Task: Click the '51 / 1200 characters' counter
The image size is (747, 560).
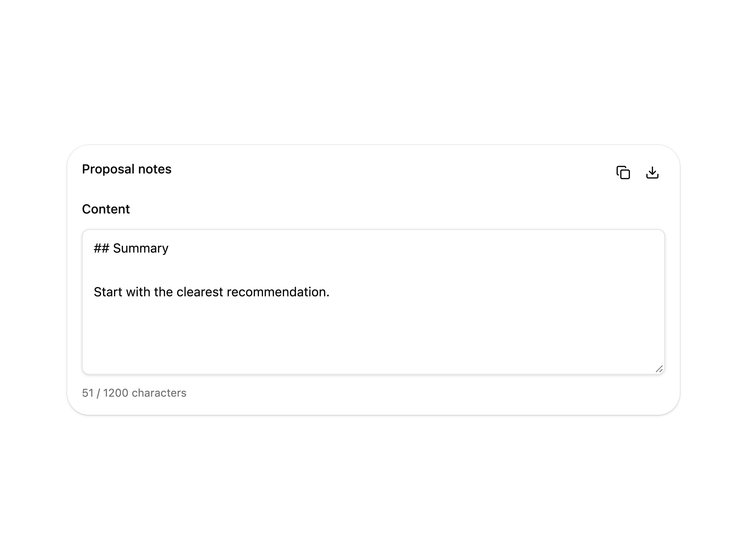Action: pyautogui.click(x=134, y=393)
